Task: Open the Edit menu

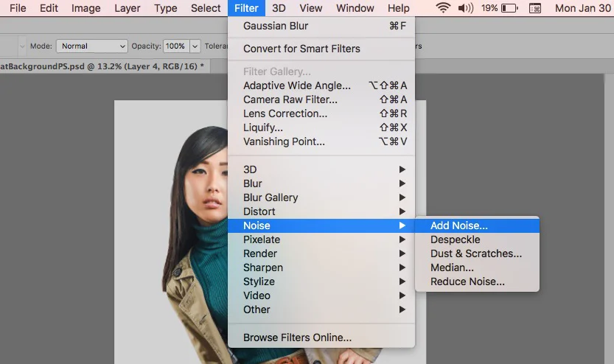Action: 49,8
